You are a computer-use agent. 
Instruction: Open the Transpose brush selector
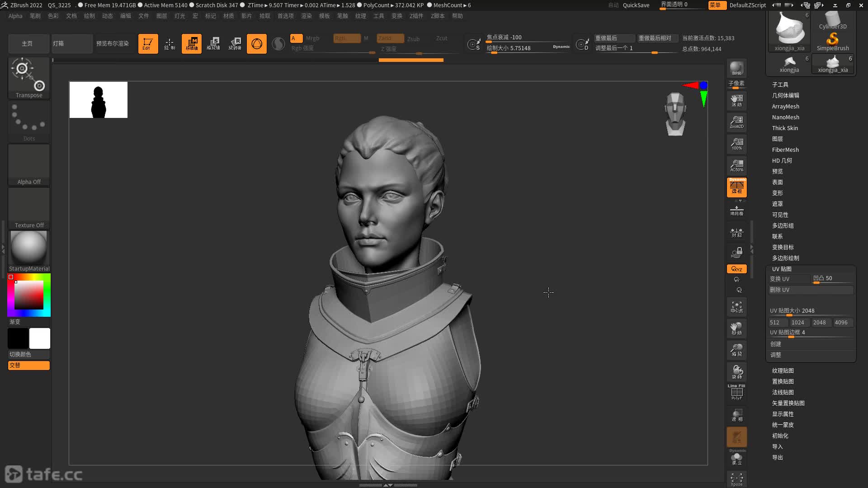point(29,77)
